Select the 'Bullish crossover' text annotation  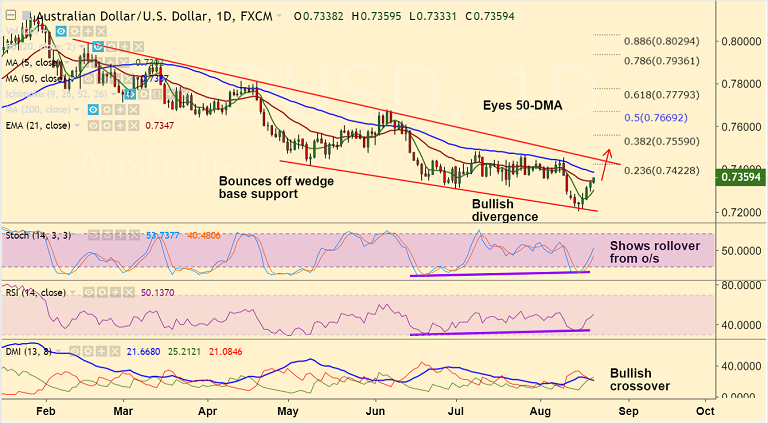click(640, 379)
